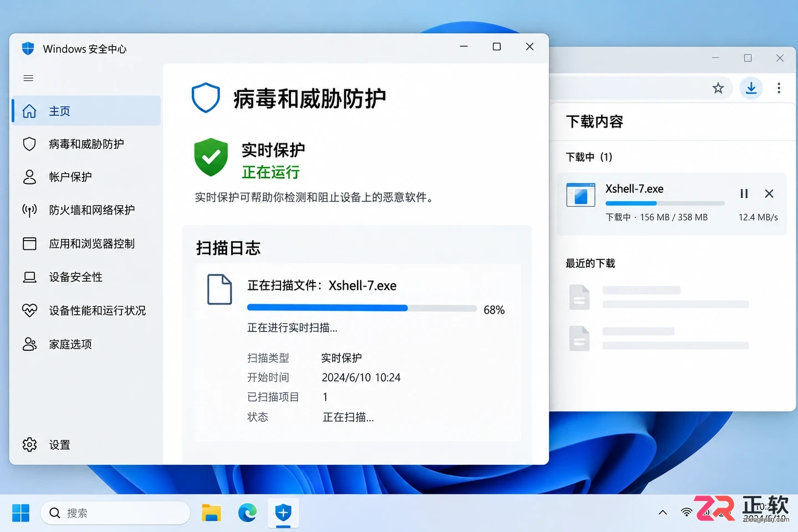This screenshot has width=798, height=532.
Task: Click the 下载中 (1) section label
Action: tap(589, 157)
